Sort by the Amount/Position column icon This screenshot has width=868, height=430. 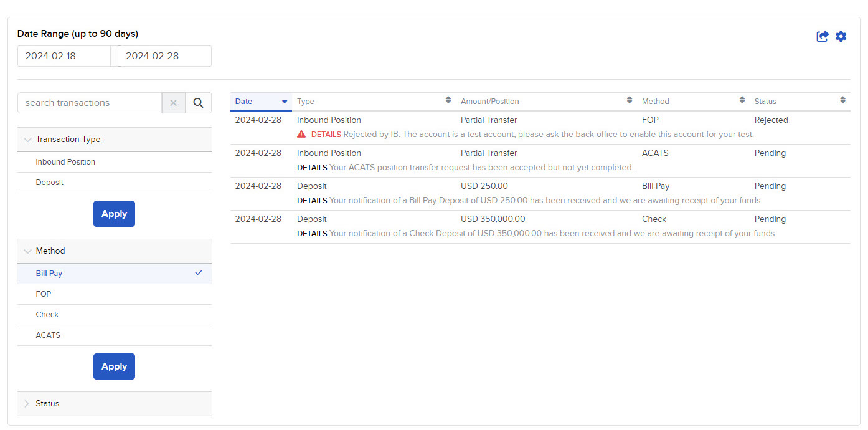629,100
